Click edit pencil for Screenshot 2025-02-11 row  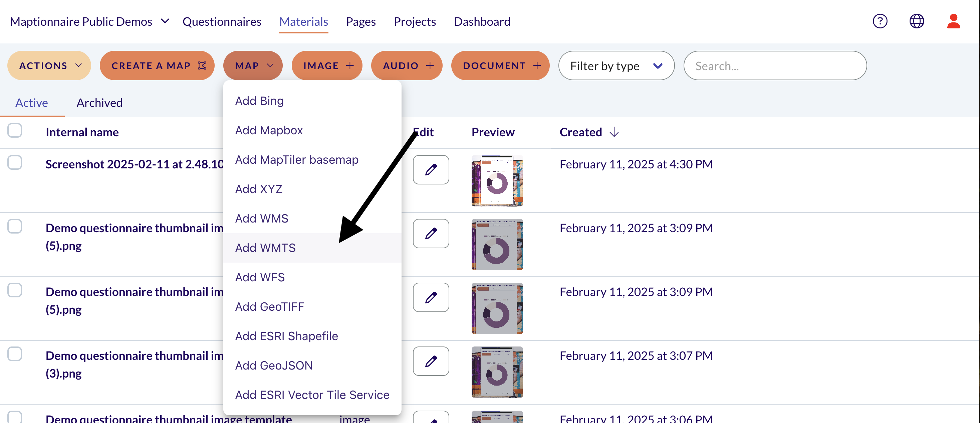(431, 170)
